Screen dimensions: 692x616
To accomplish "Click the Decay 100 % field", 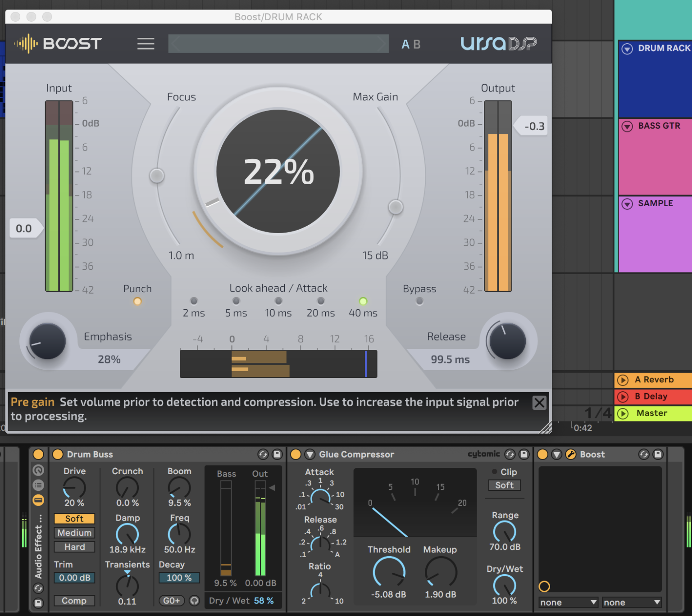I will 179,578.
